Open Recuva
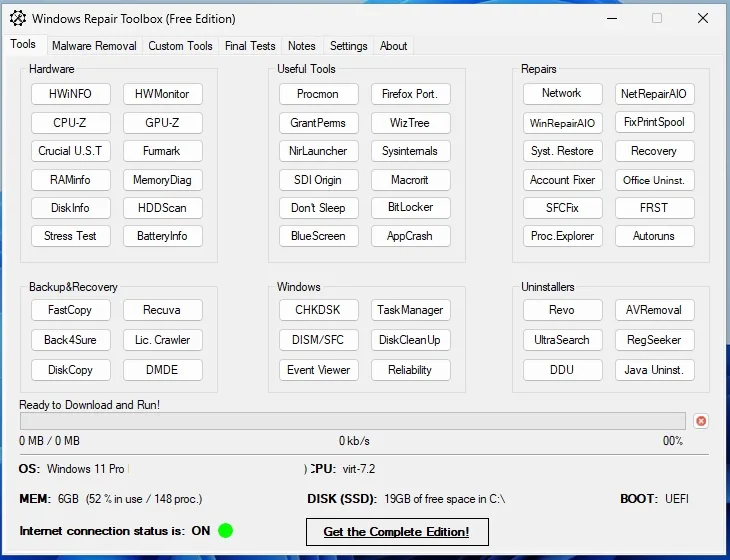Image resolution: width=730 pixels, height=560 pixels. pos(163,310)
